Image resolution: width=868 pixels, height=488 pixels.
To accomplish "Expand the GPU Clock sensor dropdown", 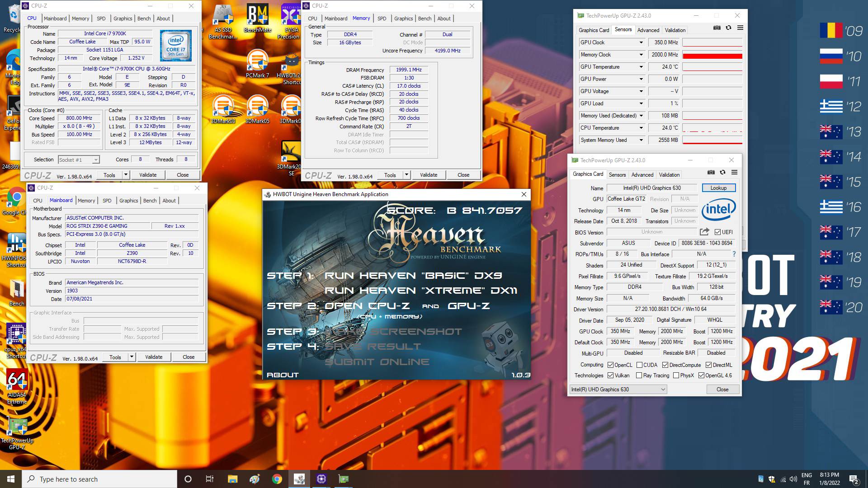I will (x=641, y=42).
